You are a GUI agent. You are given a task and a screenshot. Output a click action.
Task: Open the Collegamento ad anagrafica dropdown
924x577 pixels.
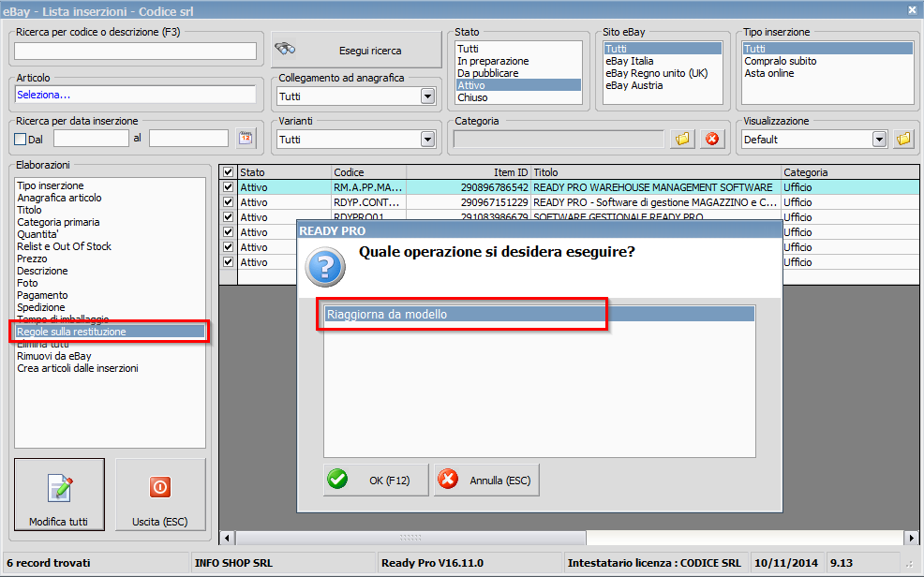point(428,96)
